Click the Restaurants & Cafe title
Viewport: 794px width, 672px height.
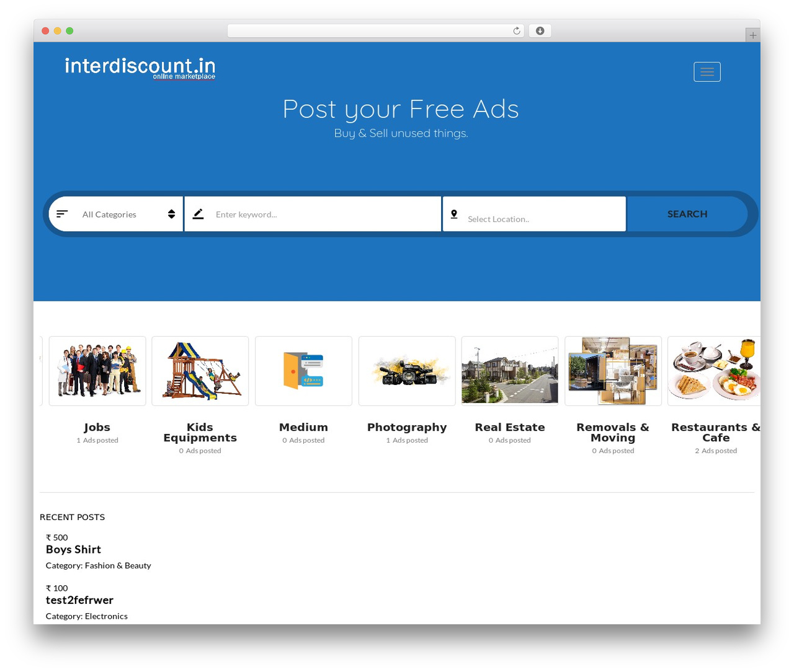tap(716, 433)
